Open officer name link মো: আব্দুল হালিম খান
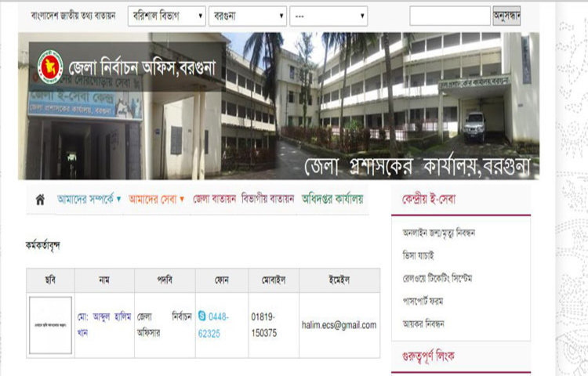This screenshot has width=588, height=376. tap(104, 325)
